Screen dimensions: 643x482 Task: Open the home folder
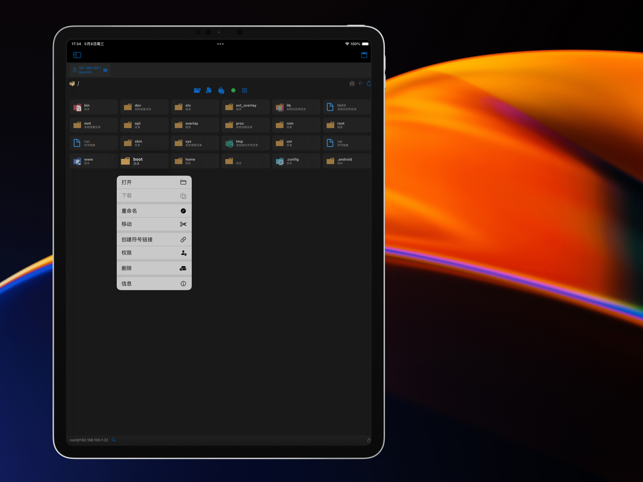click(195, 161)
